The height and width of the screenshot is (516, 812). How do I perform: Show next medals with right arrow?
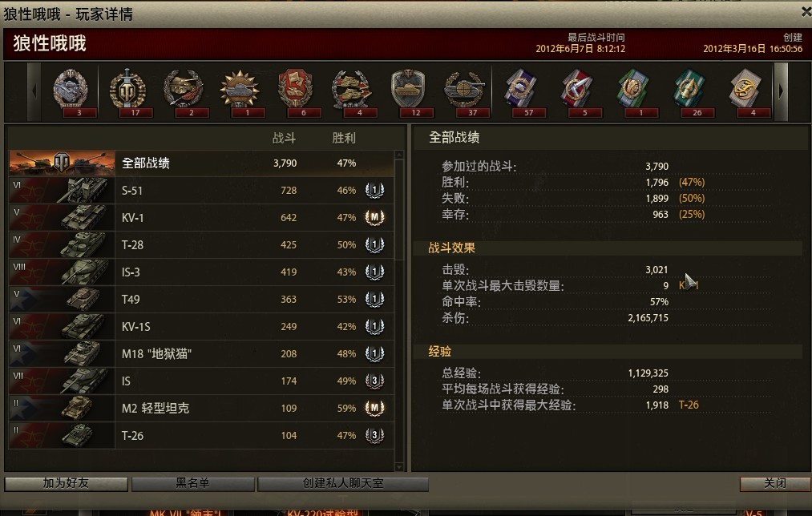click(781, 91)
